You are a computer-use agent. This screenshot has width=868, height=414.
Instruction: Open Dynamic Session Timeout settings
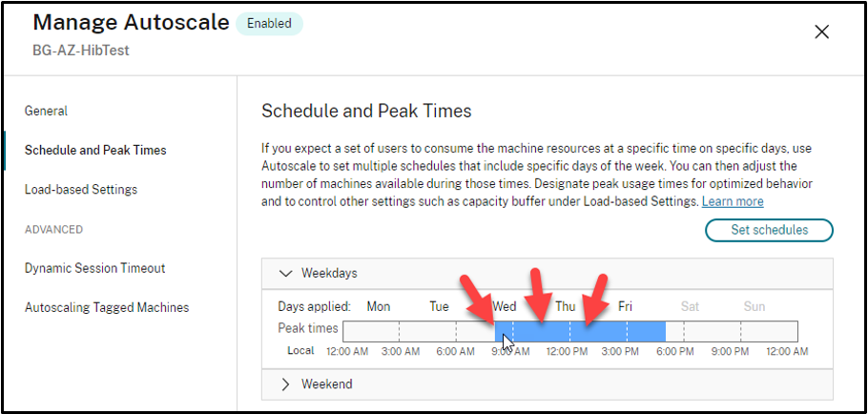coord(95,268)
